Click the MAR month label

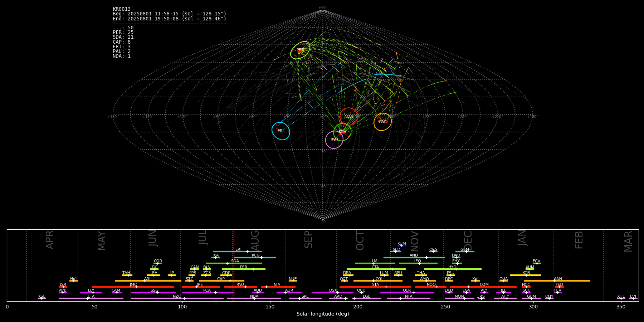click(628, 241)
